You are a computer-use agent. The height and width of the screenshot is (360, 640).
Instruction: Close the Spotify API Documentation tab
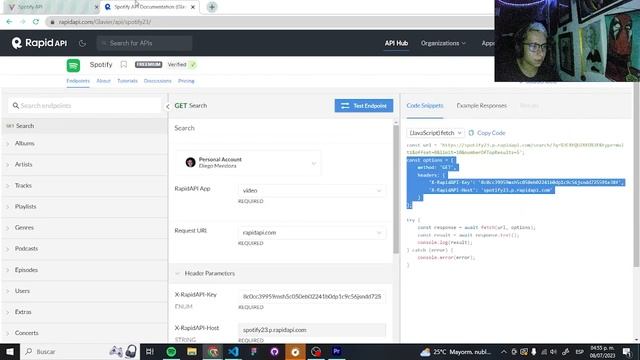click(193, 7)
